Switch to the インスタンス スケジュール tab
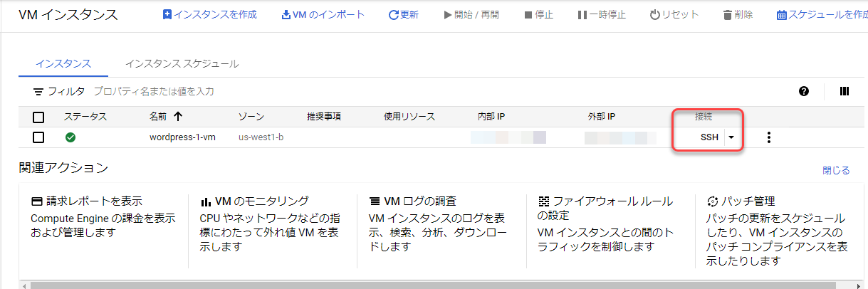 click(x=182, y=63)
